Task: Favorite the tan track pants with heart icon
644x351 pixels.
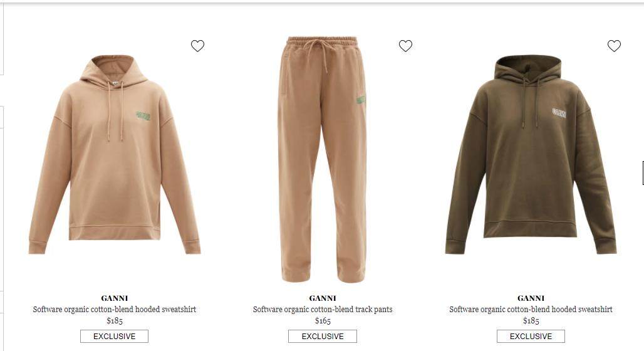Action: pos(405,46)
